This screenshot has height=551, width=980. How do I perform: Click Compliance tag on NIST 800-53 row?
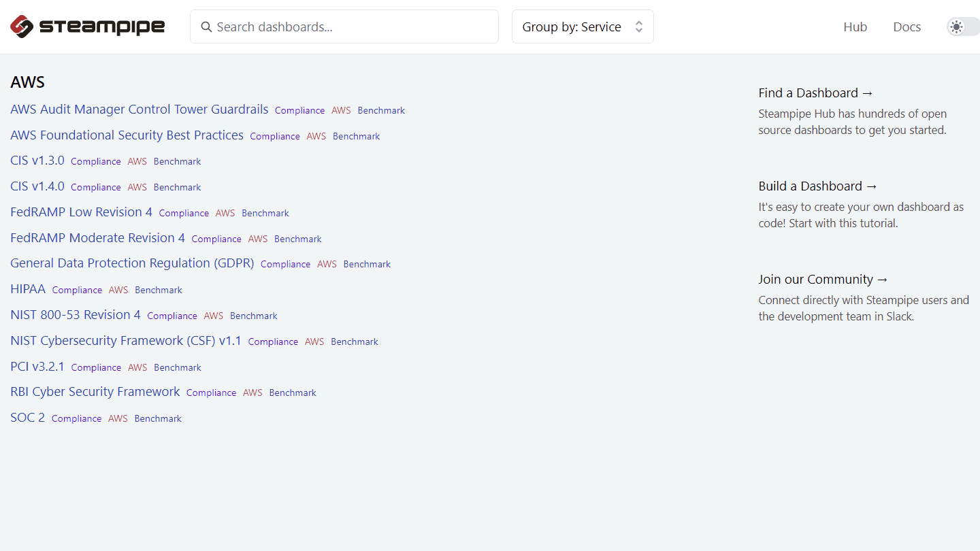pos(172,316)
